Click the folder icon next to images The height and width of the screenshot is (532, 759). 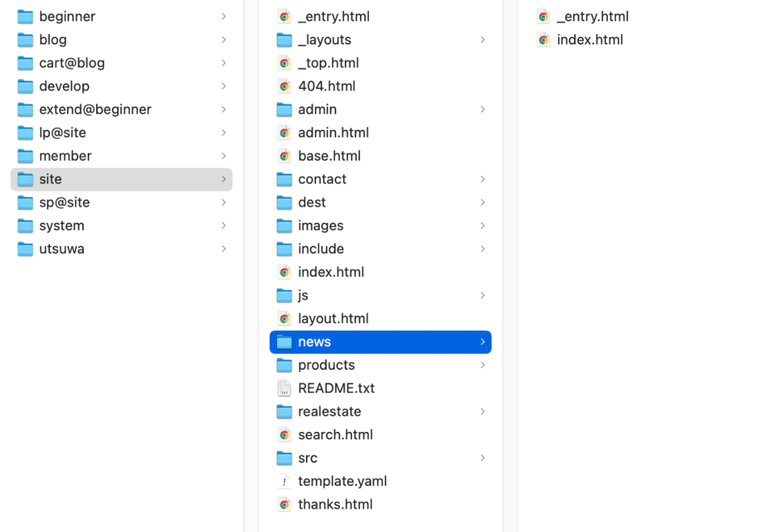(x=284, y=226)
